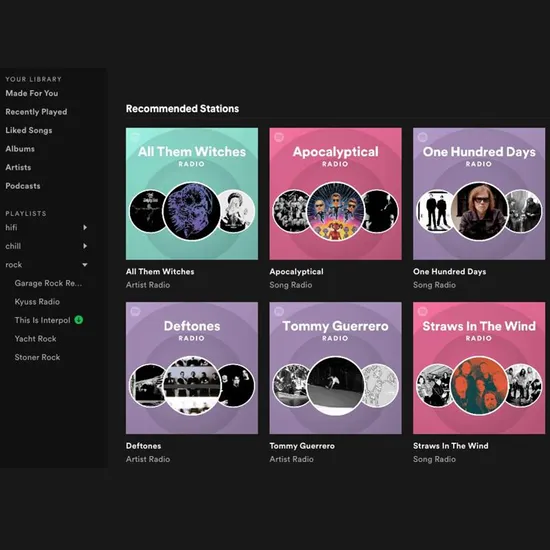Open Liked Songs from the sidebar
550x550 pixels.
point(29,130)
